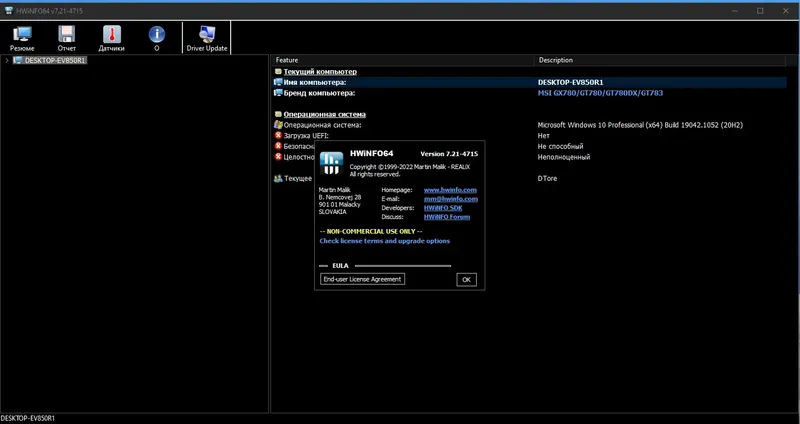Screen dimensions: 800x424
Task: Click DESKTOP-EV850R1 in the status bar
Action: (27, 418)
